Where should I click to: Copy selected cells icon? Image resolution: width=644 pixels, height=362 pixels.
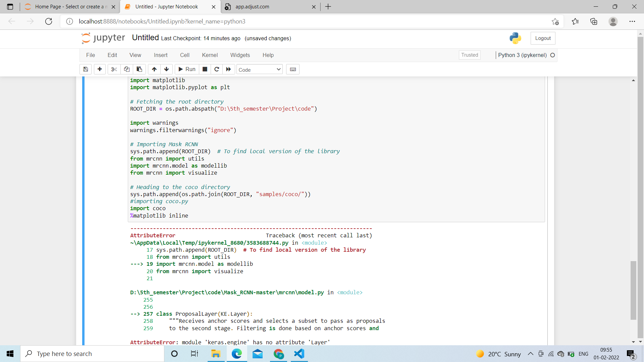click(x=127, y=69)
